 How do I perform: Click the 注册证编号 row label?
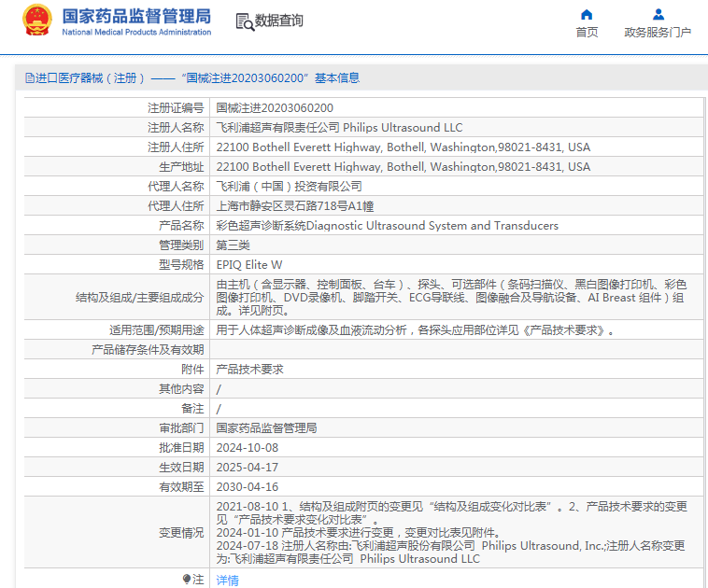click(x=176, y=108)
